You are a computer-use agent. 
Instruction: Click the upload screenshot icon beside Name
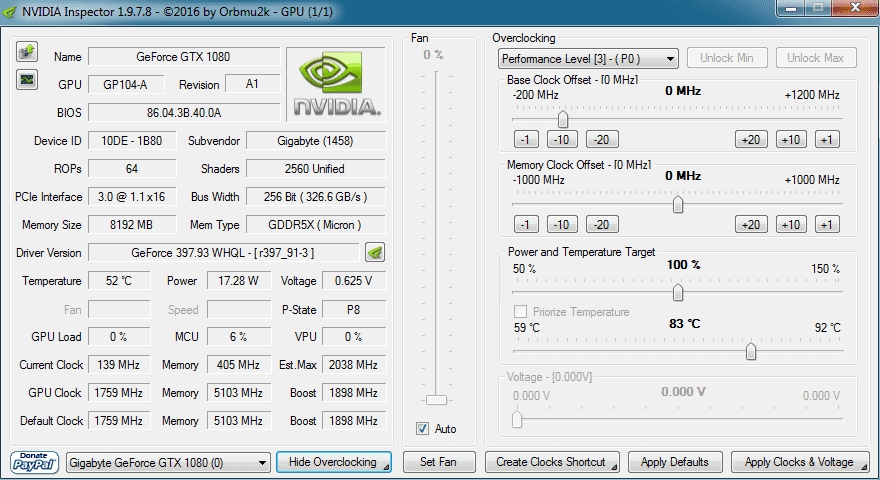tap(26, 52)
